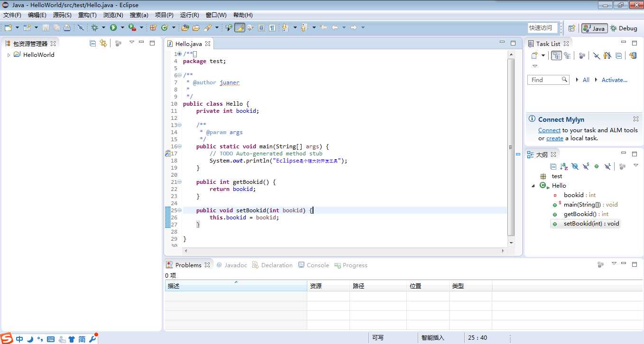Sort Problems by the 描述 column header
This screenshot has height=344, width=644.
click(236, 286)
